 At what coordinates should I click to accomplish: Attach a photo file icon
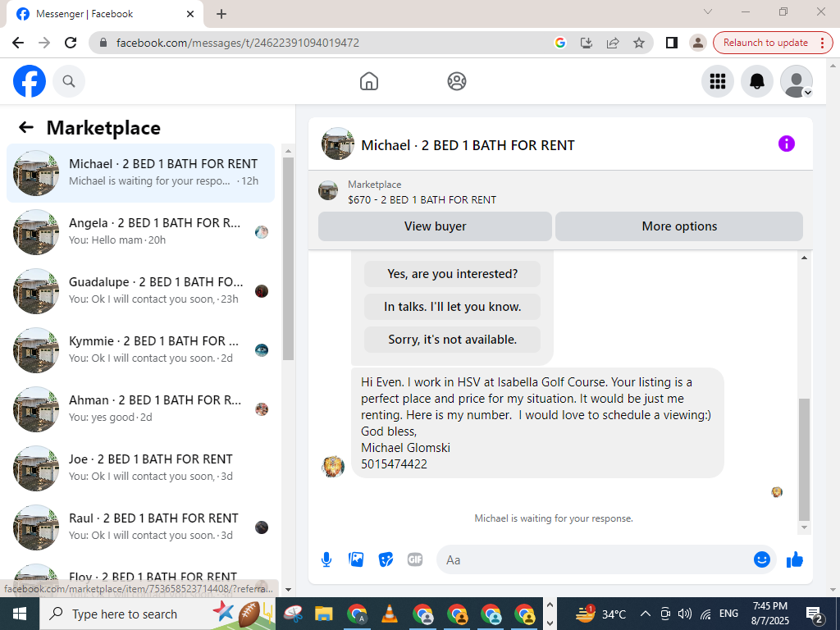coord(356,559)
